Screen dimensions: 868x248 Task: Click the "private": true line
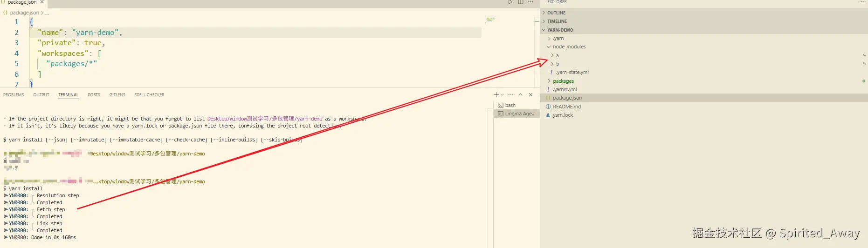coord(71,43)
